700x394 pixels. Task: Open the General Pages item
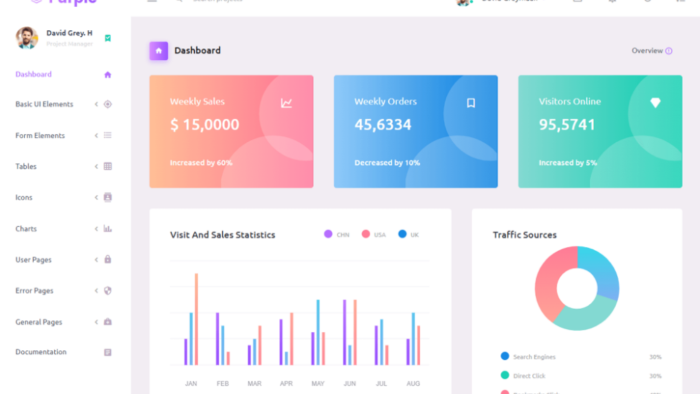(x=39, y=322)
